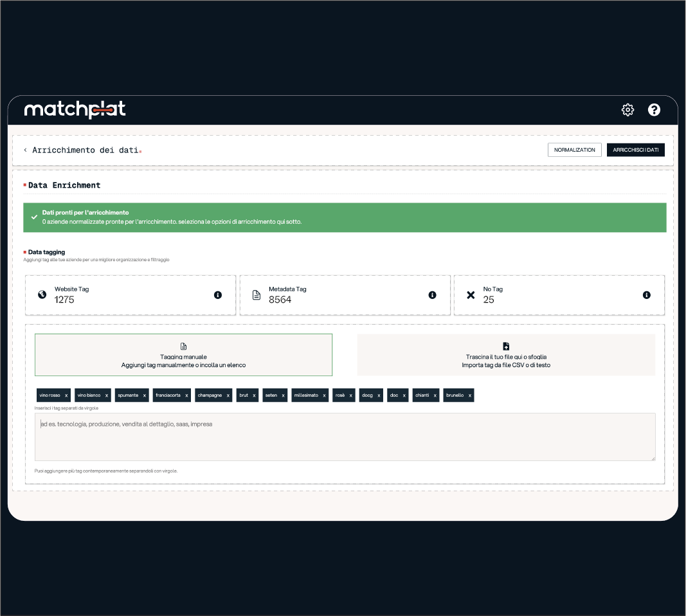Open the settings gear icon
686x616 pixels.
tap(627, 110)
